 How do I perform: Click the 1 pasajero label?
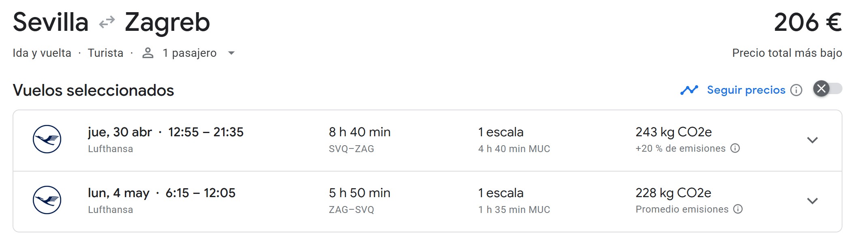[x=190, y=53]
